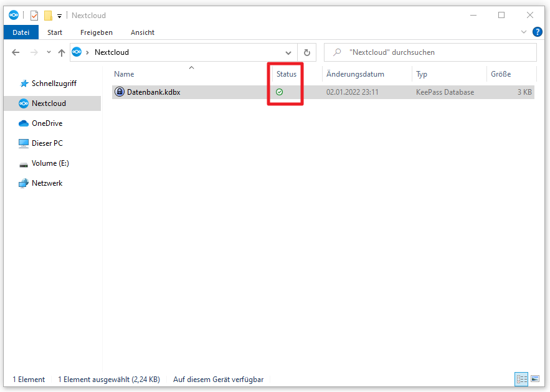The height and width of the screenshot is (392, 550).
Task: Click the Nextcloud icon in address bar
Action: click(x=77, y=52)
